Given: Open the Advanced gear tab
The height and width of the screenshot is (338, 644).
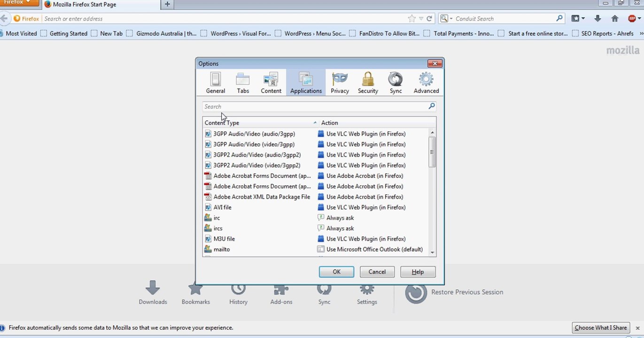Looking at the screenshot, I should [426, 83].
